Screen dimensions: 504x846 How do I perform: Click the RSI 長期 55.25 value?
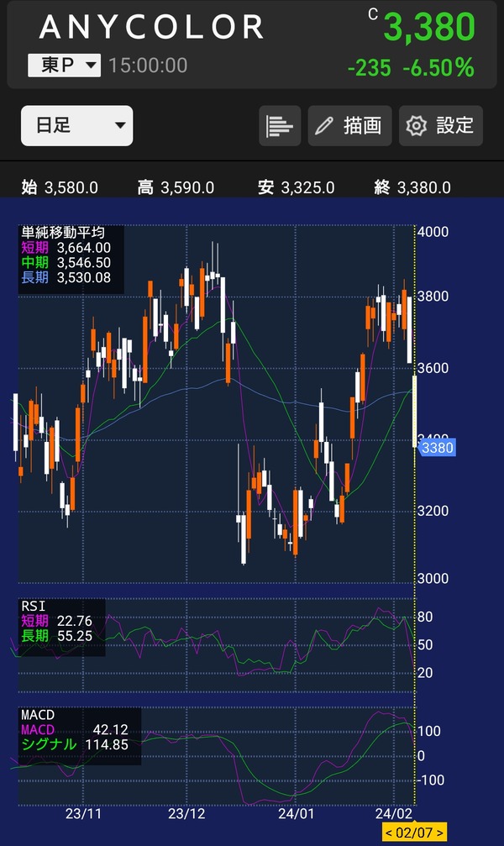coord(56,636)
